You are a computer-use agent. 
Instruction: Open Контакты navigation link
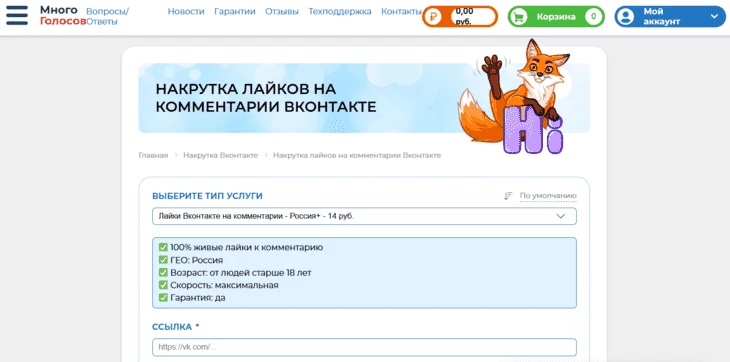coord(401,12)
